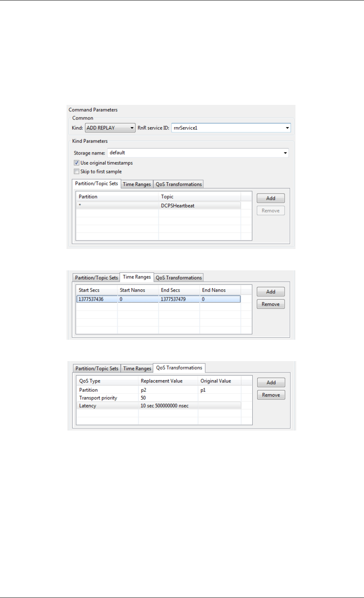Click active QoS Transformations tab above QoS Type table

coord(179,368)
